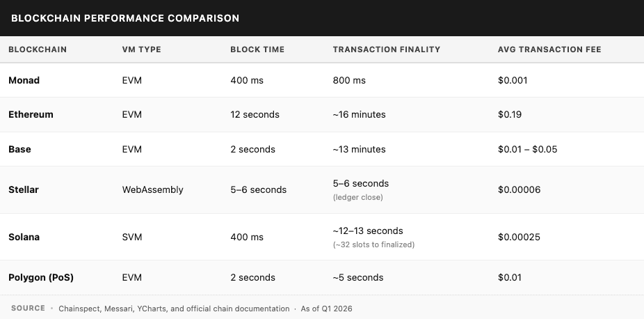The width and height of the screenshot is (644, 319).
Task: Click Ethereum's 12 seconds block time
Action: [x=255, y=114]
